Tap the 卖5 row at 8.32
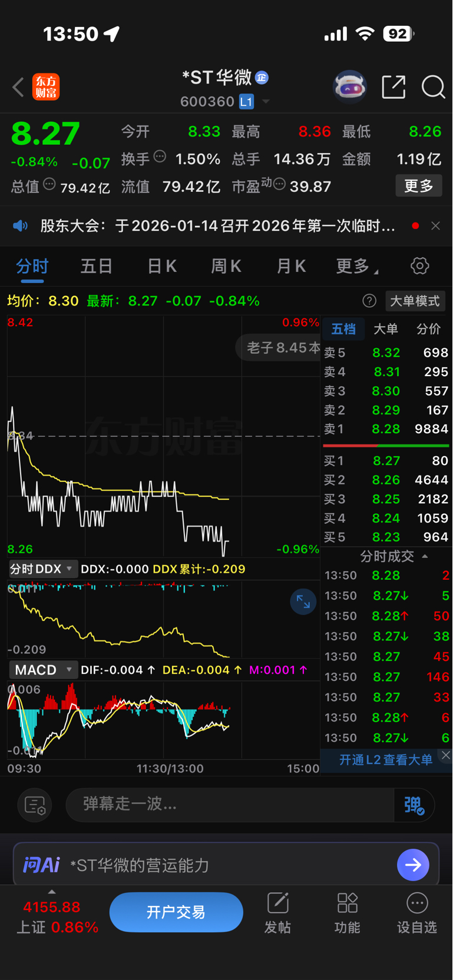 pyautogui.click(x=386, y=353)
